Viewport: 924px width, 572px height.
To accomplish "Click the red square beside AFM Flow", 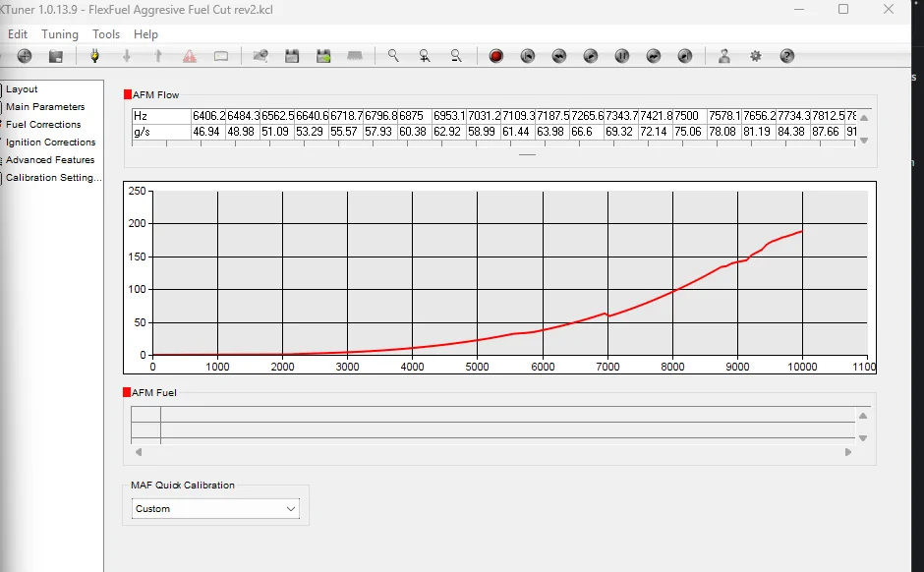I will (127, 94).
